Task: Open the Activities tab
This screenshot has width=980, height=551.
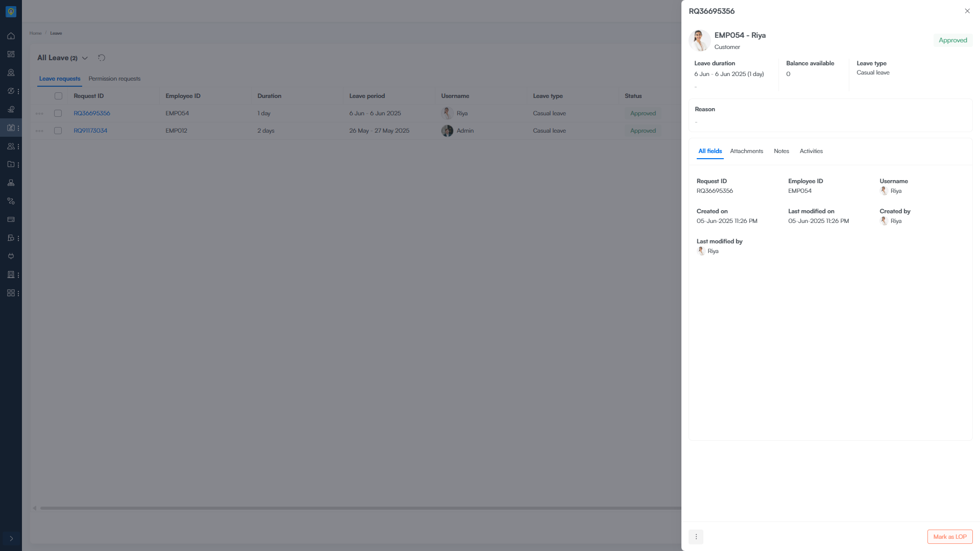Action: [811, 151]
